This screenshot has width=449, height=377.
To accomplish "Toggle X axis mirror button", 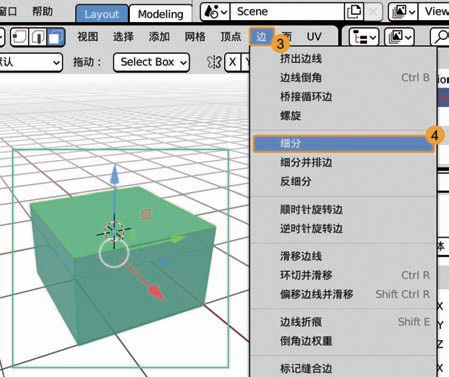I will tap(233, 62).
